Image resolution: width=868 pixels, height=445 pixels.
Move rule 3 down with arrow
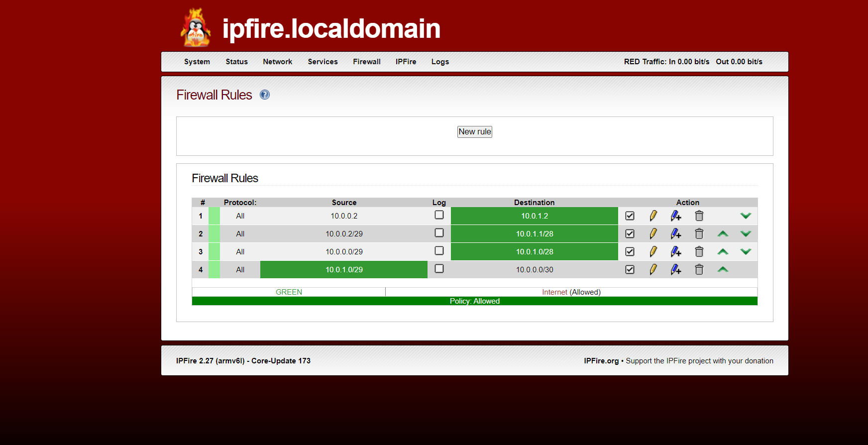[746, 251]
